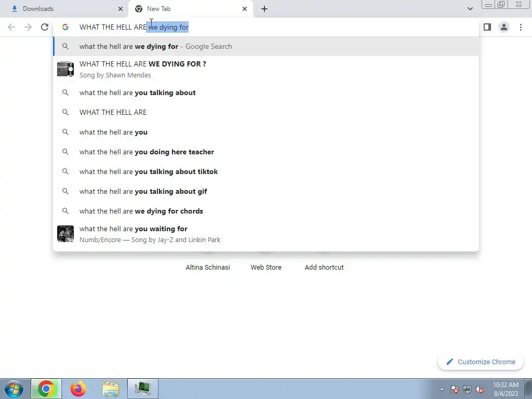Screen dimensions: 532x399
Task: Click search icon beside 'WHAT THE HELL ARE' suggestion
Action: pos(65,112)
